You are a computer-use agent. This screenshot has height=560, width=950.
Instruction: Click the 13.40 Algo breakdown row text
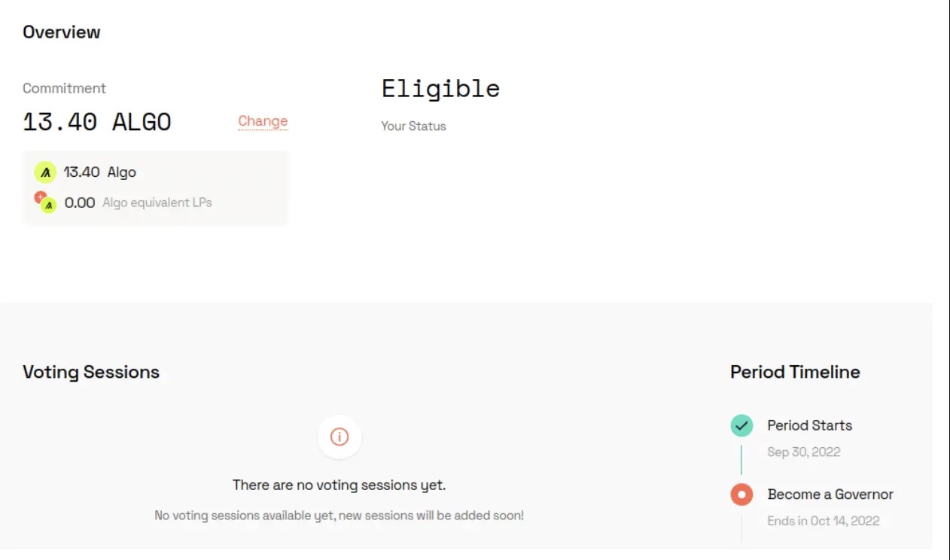99,172
